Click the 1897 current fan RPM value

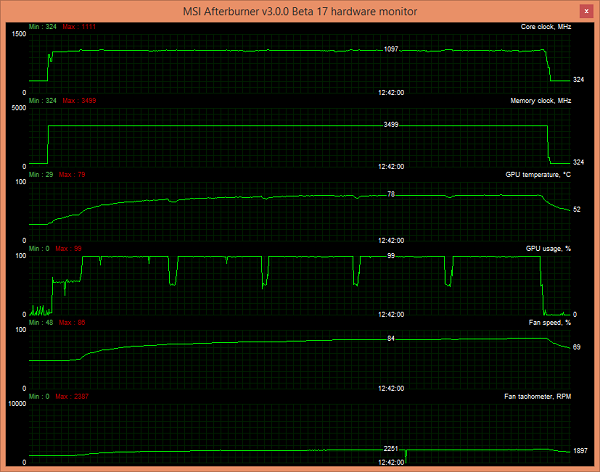(x=578, y=451)
